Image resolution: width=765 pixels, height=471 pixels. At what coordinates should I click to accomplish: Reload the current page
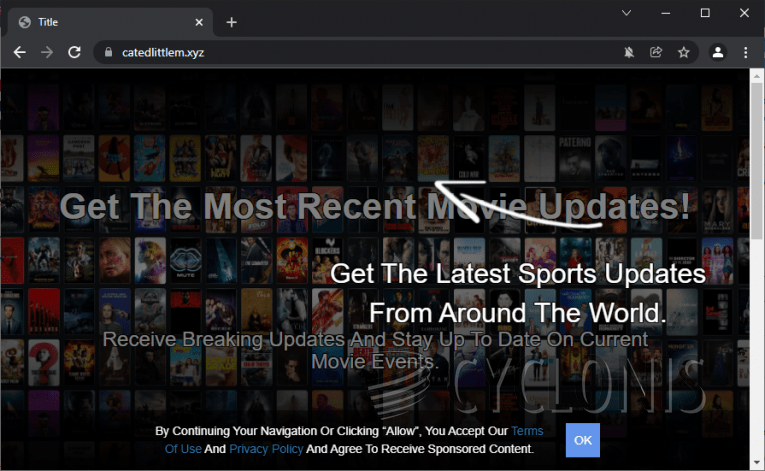coord(74,52)
